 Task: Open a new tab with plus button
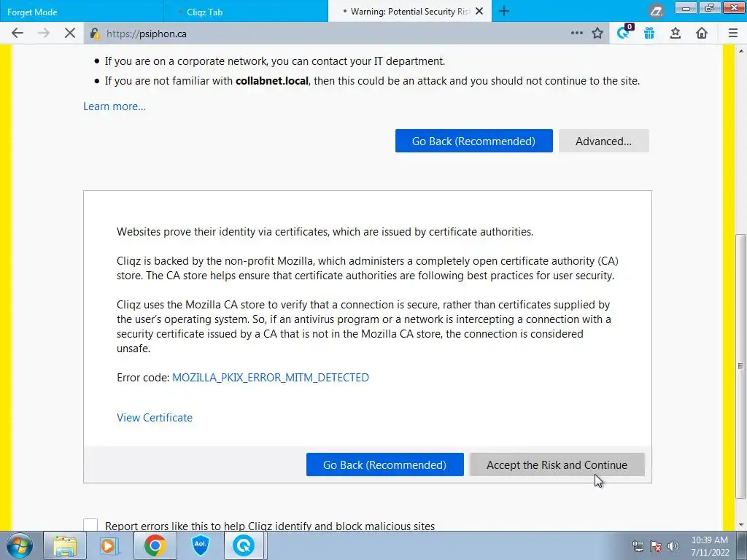click(504, 11)
